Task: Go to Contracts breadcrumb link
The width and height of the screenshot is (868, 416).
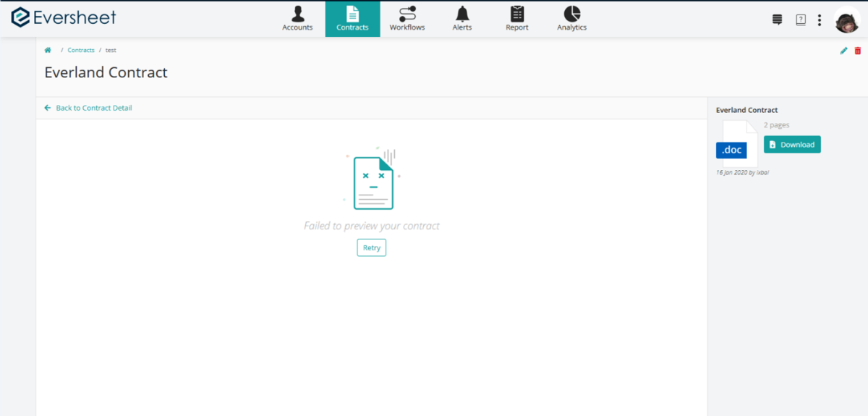Action: coord(81,50)
